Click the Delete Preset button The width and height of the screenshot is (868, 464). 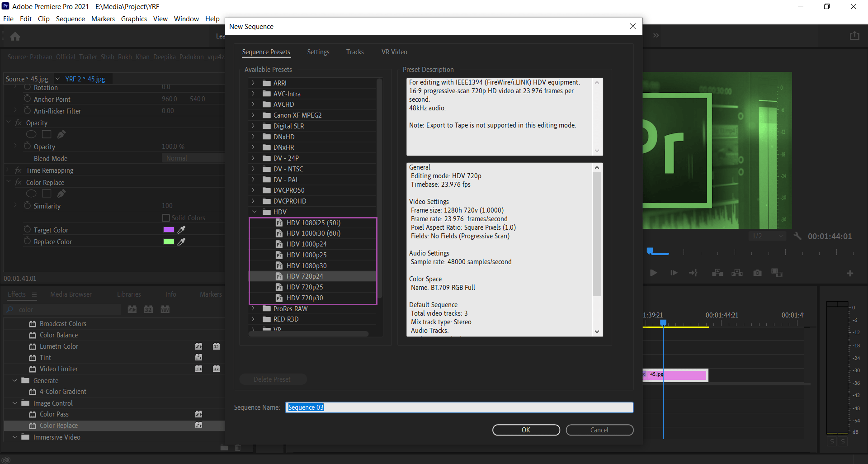pyautogui.click(x=273, y=379)
